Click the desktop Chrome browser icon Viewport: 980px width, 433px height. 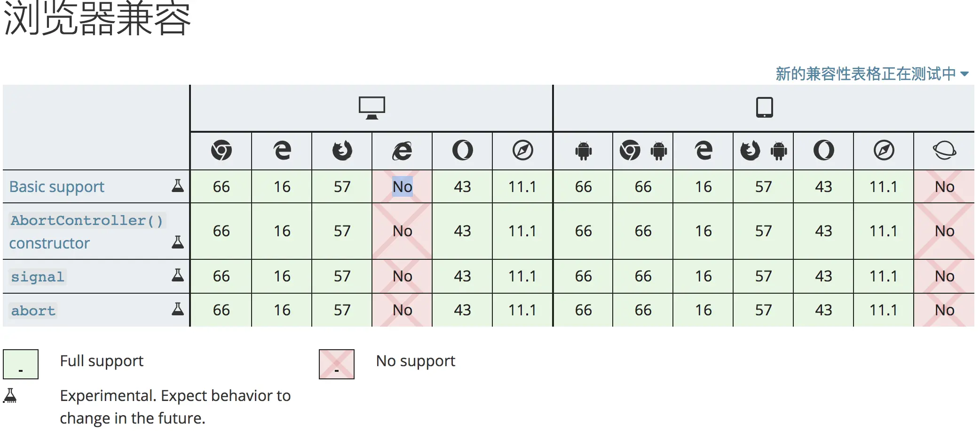(x=221, y=151)
